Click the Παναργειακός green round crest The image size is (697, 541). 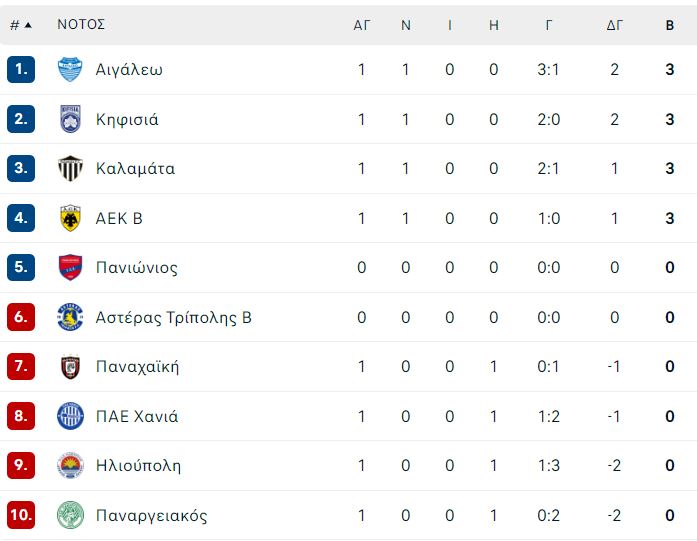70,515
